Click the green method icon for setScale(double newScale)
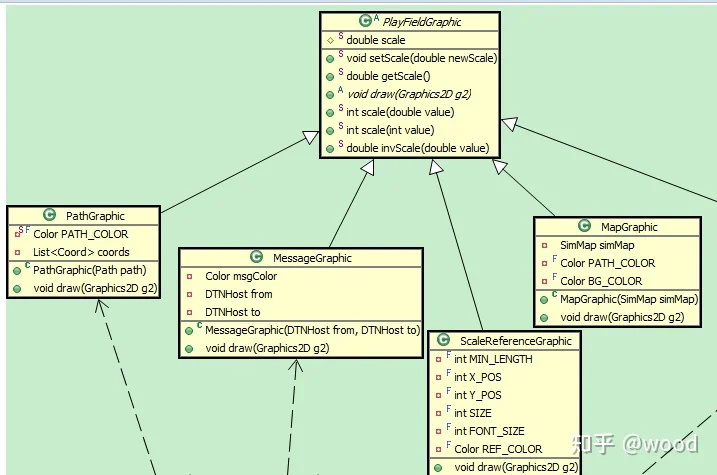The width and height of the screenshot is (717, 475). point(330,59)
